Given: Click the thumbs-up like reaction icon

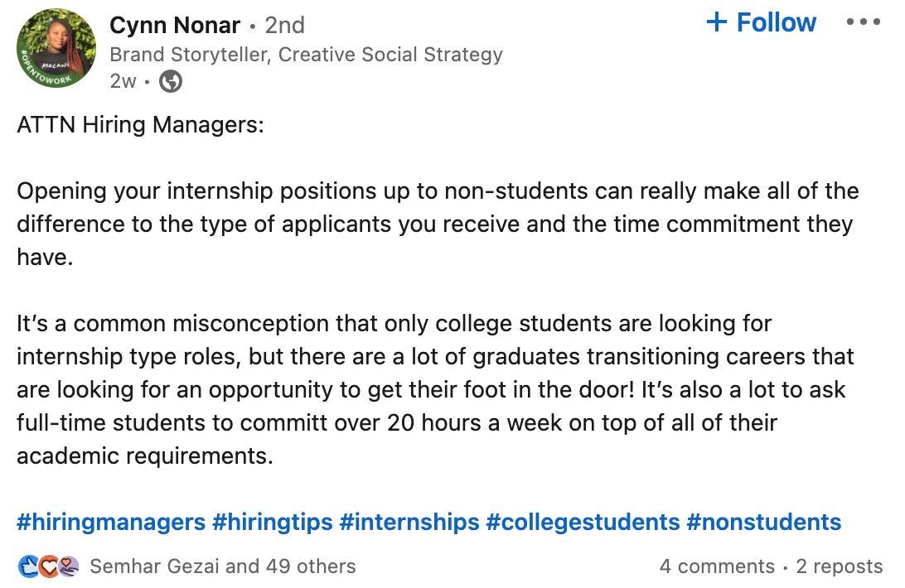Looking at the screenshot, I should [x=28, y=566].
